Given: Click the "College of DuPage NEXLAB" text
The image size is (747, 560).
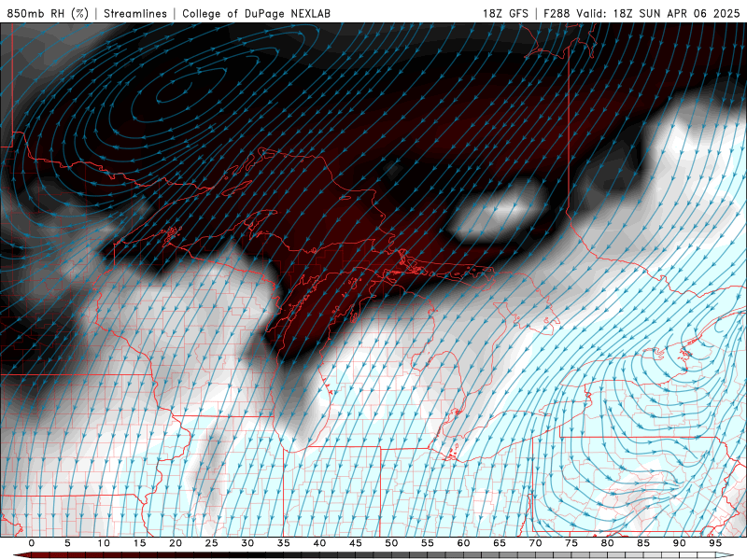Looking at the screenshot, I should click(x=256, y=13).
